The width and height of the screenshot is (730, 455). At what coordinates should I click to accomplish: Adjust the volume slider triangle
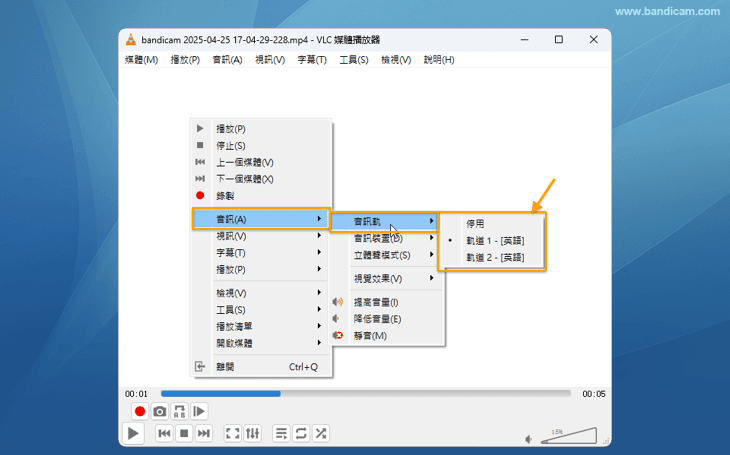(x=569, y=436)
